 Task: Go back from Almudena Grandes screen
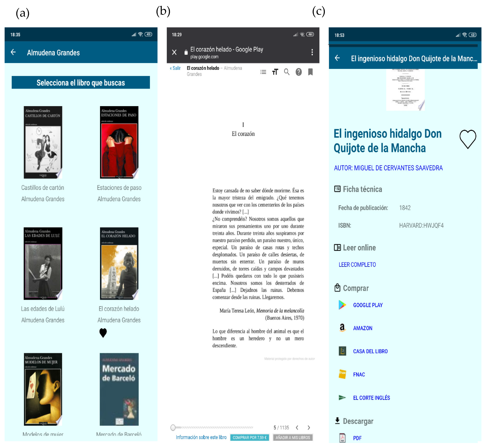13,52
